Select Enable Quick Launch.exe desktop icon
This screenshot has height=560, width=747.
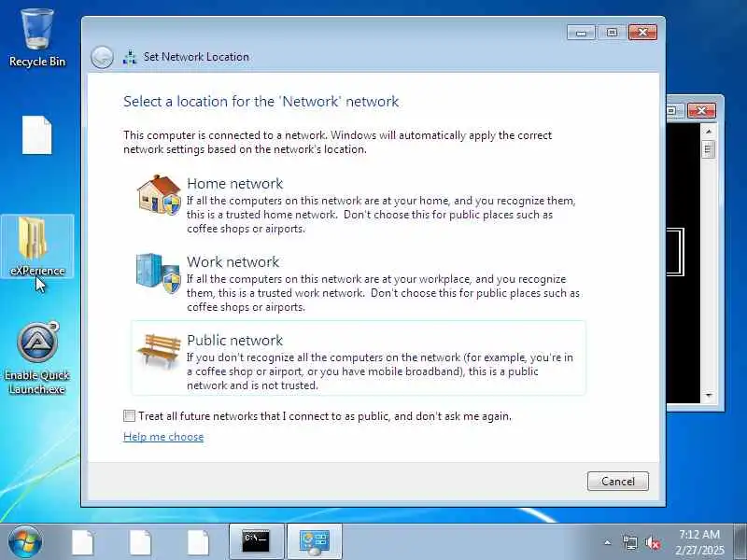[37, 358]
